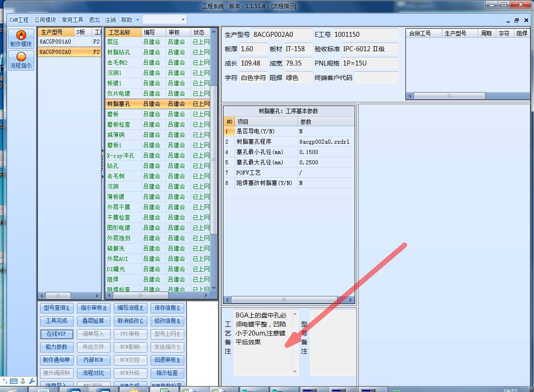Select the 树脂钻孔 process row
Image resolution: width=534 pixels, height=392 pixels.
pyautogui.click(x=158, y=52)
